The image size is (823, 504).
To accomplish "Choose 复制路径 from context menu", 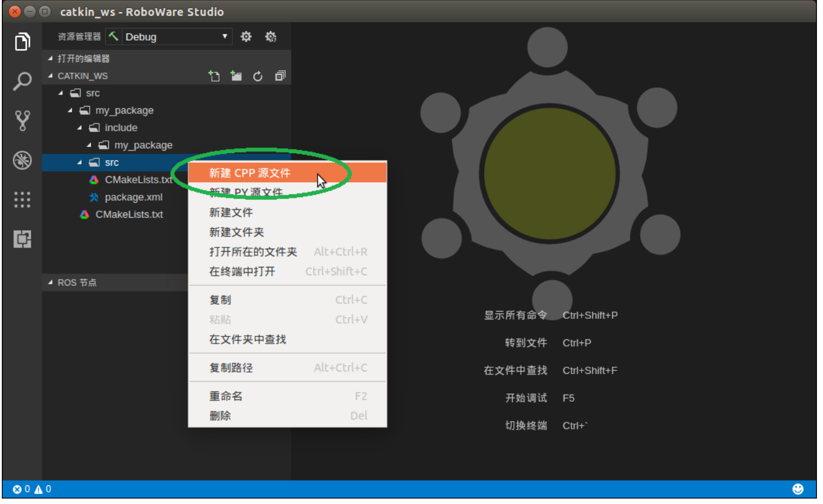I will click(x=288, y=368).
